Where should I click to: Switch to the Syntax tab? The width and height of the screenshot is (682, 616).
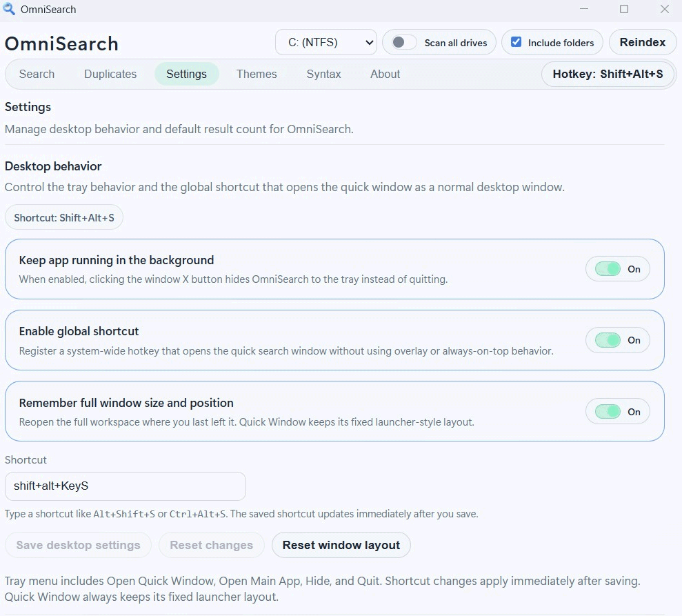click(323, 74)
